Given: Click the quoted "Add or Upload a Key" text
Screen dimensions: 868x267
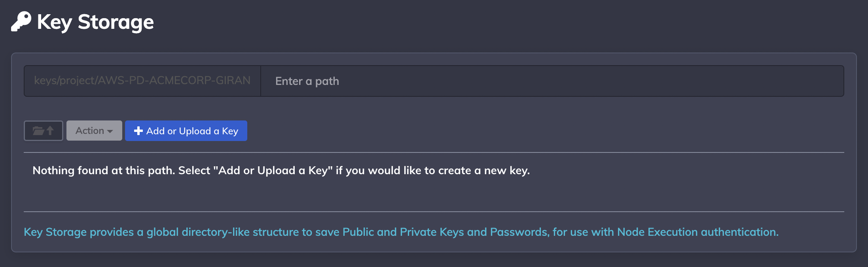Looking at the screenshot, I should tap(273, 171).
